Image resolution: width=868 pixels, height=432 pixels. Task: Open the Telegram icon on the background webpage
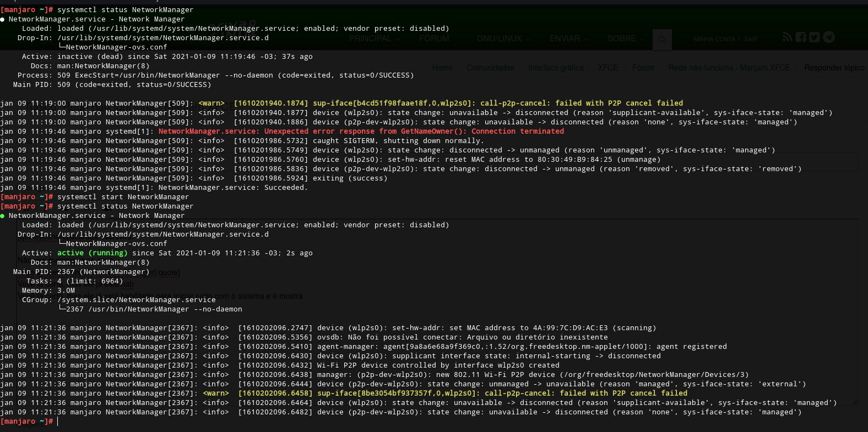pyautogui.click(x=829, y=37)
